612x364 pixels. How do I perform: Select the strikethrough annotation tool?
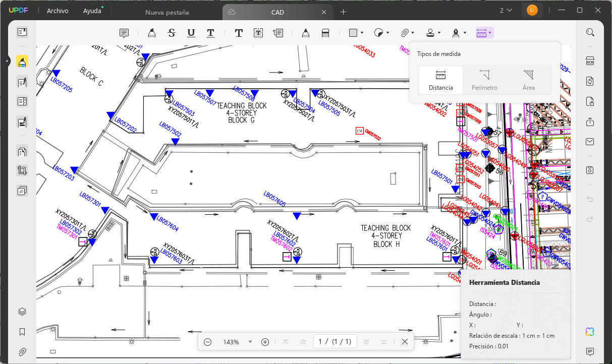(172, 33)
